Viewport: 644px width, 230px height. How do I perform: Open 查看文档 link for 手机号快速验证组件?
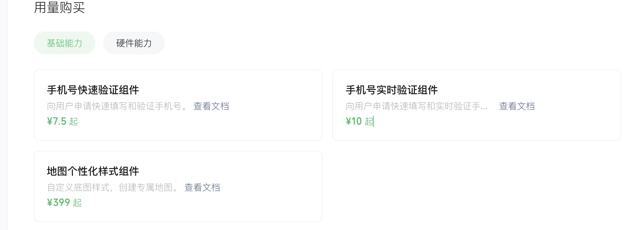211,106
